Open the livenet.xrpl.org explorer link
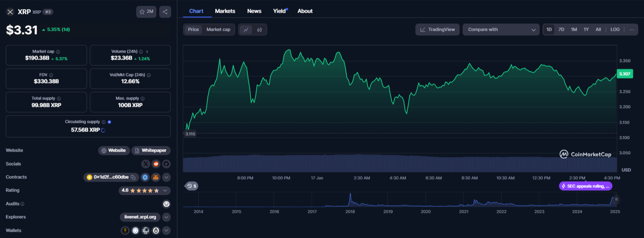 [x=140, y=217]
